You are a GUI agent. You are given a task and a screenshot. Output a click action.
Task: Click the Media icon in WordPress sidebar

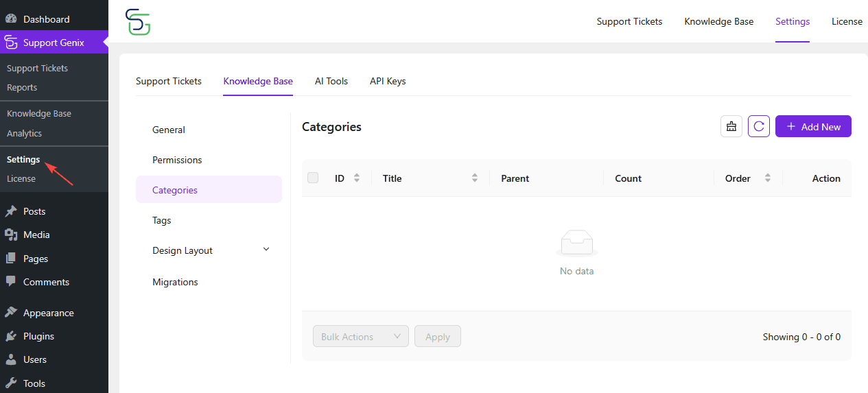11,235
